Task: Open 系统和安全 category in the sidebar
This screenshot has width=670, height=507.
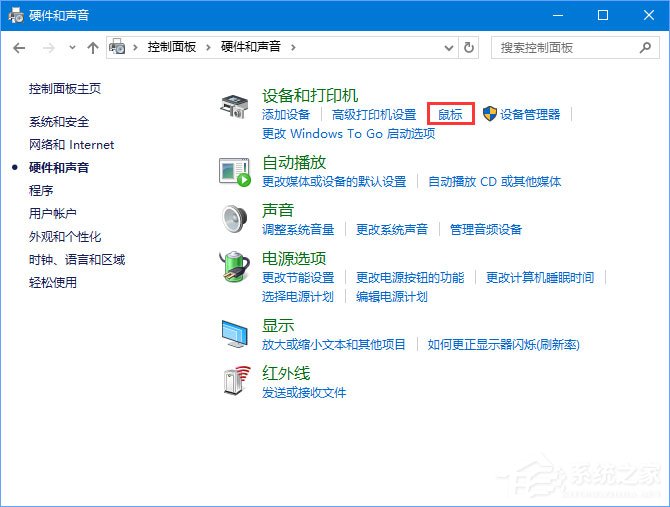Action: pos(59,122)
